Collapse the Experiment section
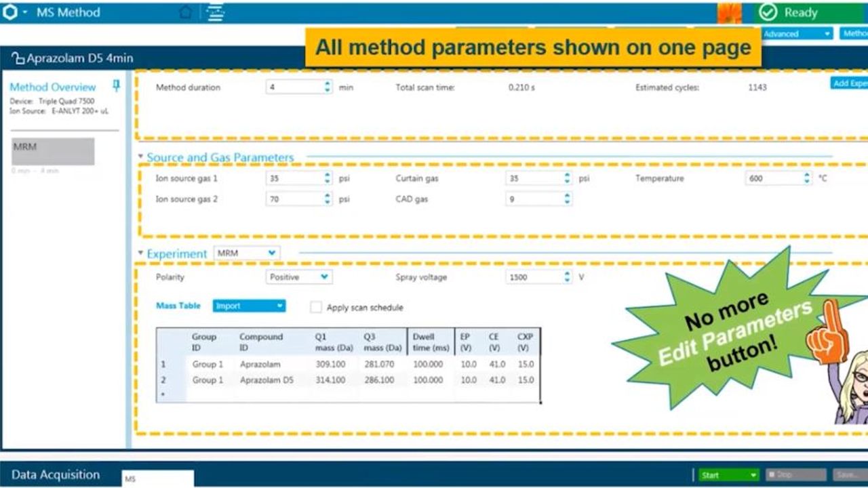This screenshot has width=868, height=488. (141, 253)
